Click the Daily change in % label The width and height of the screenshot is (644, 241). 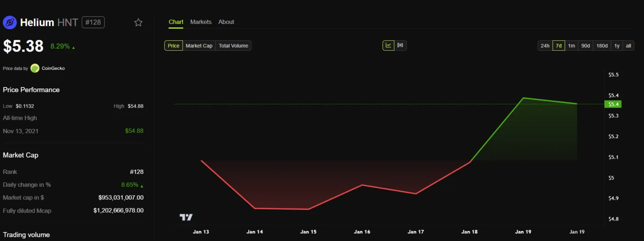27,185
